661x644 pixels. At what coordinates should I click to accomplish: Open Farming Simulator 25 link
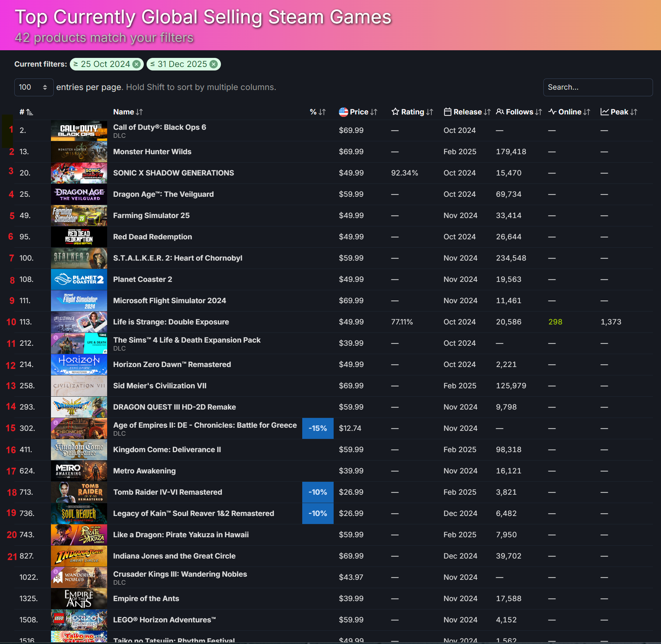[151, 216]
